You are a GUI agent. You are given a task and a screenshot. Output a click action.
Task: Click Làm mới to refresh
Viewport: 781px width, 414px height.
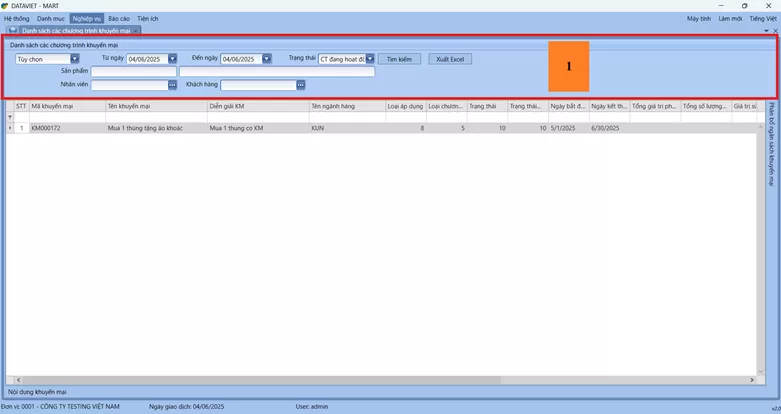730,18
